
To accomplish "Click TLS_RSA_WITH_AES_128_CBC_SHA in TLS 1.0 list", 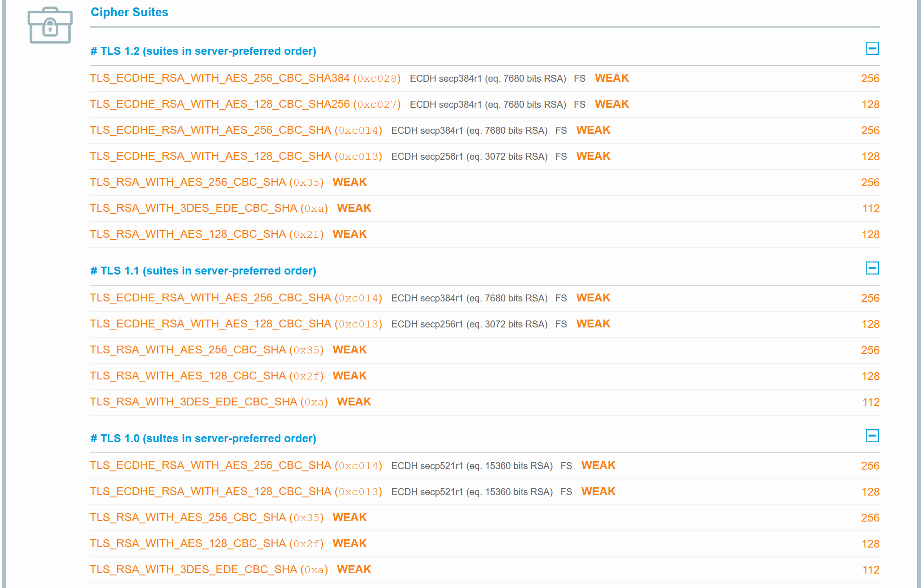I will point(188,543).
